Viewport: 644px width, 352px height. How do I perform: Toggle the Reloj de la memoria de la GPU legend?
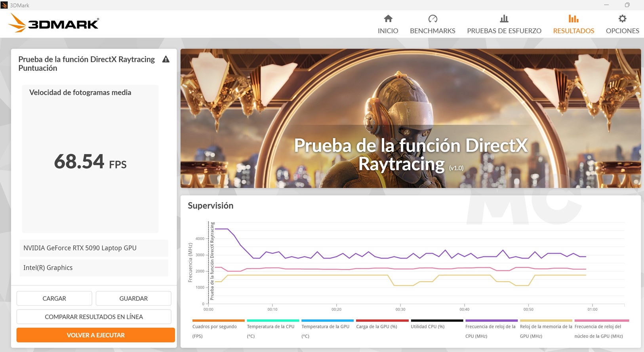click(546, 329)
